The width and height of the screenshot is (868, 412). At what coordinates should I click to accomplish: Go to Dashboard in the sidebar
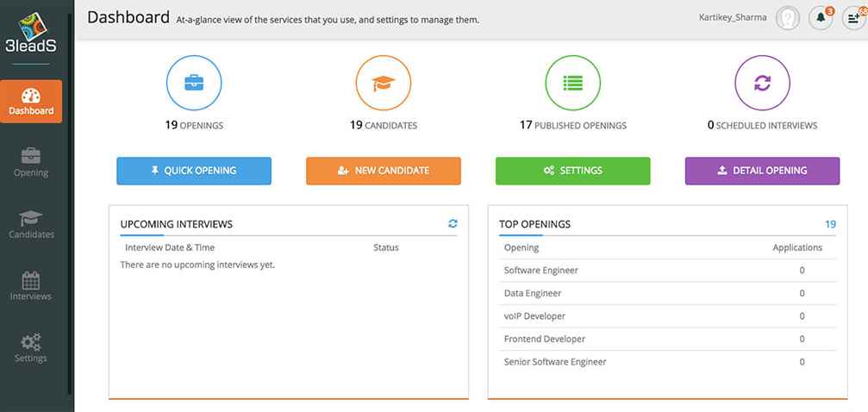(x=31, y=102)
